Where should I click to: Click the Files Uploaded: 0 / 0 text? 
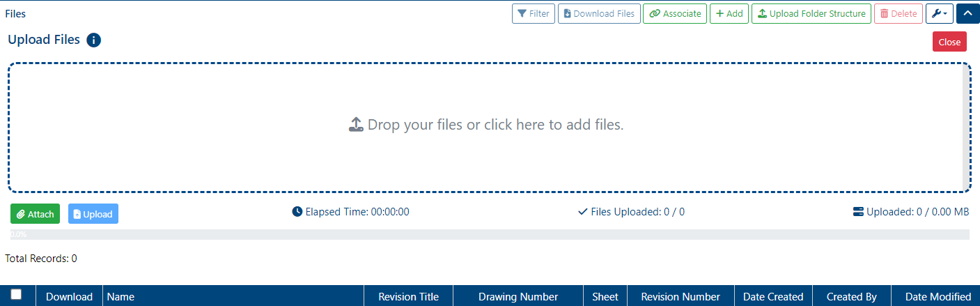tap(638, 212)
